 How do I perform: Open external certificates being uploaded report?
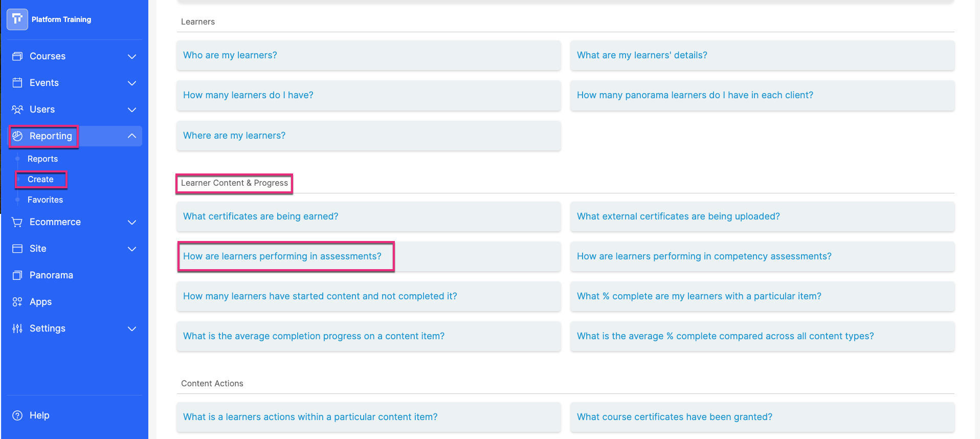pyautogui.click(x=763, y=216)
